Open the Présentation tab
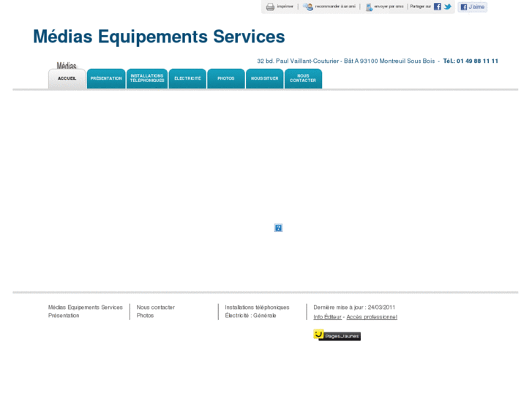 [x=106, y=79]
